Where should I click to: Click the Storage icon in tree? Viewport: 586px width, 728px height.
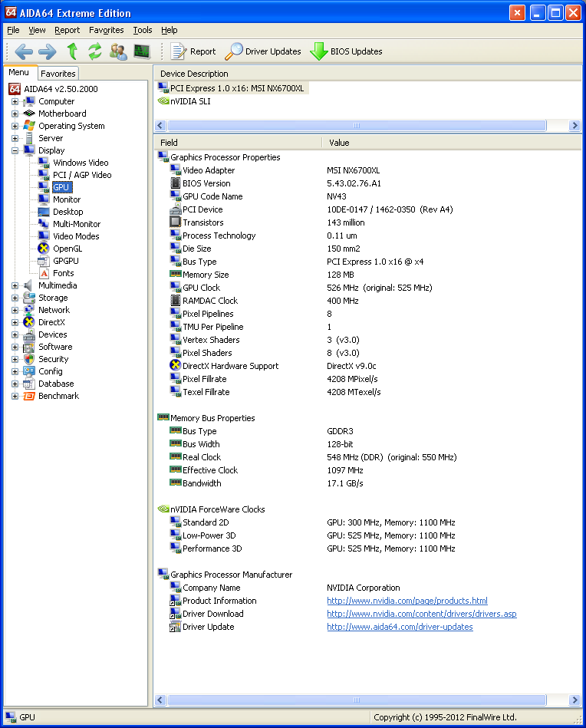click(x=29, y=298)
